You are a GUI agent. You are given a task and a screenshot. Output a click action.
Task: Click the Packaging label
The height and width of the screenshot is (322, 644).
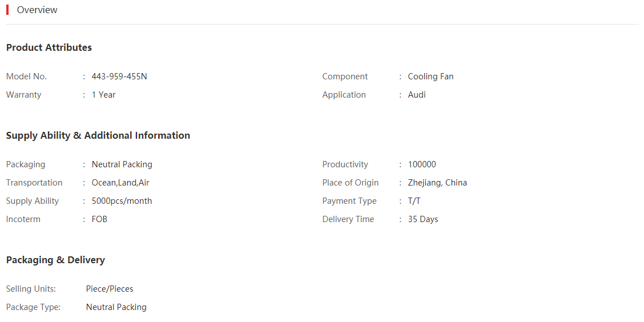(26, 164)
